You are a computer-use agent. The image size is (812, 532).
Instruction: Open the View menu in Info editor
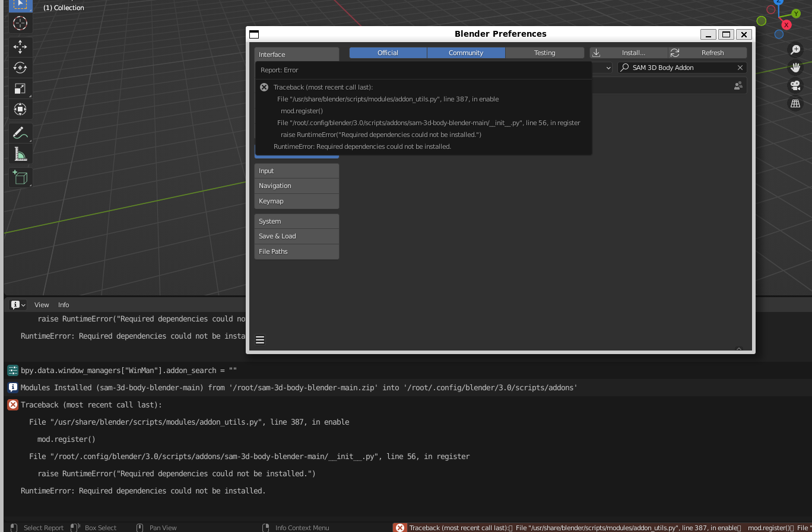coord(42,305)
